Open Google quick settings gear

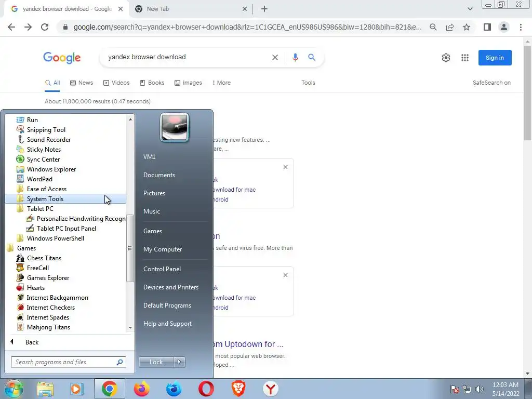click(446, 58)
